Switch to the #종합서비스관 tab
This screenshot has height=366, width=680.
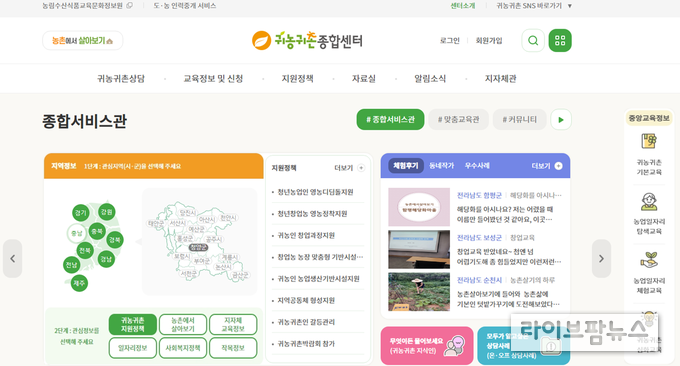(x=390, y=119)
